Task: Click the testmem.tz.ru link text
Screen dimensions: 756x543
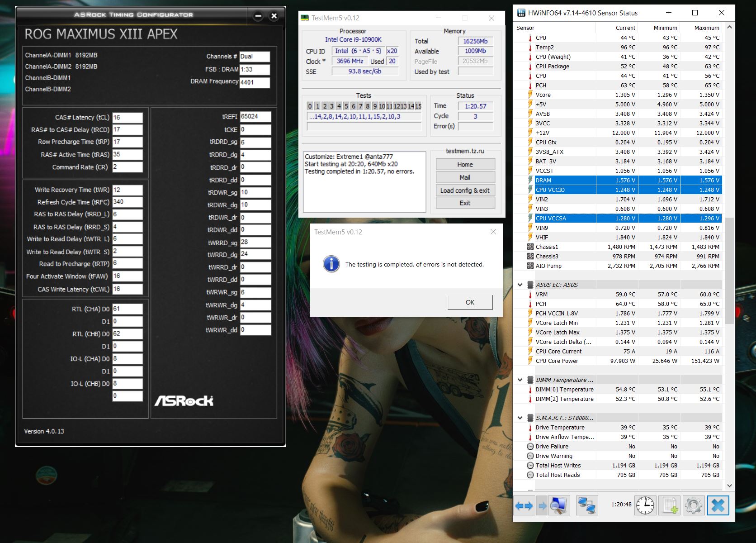Action: coord(465,151)
